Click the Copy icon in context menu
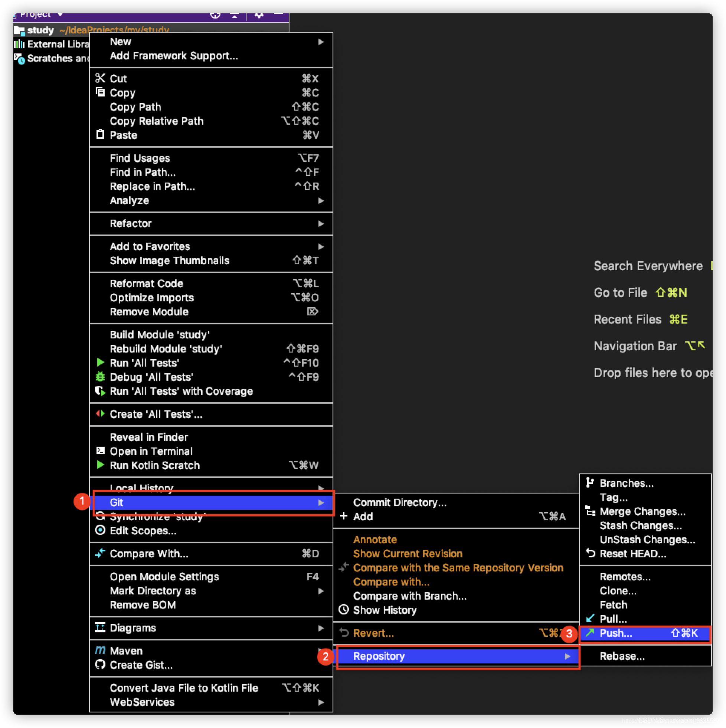Screen dimensions: 726x728 click(x=100, y=92)
